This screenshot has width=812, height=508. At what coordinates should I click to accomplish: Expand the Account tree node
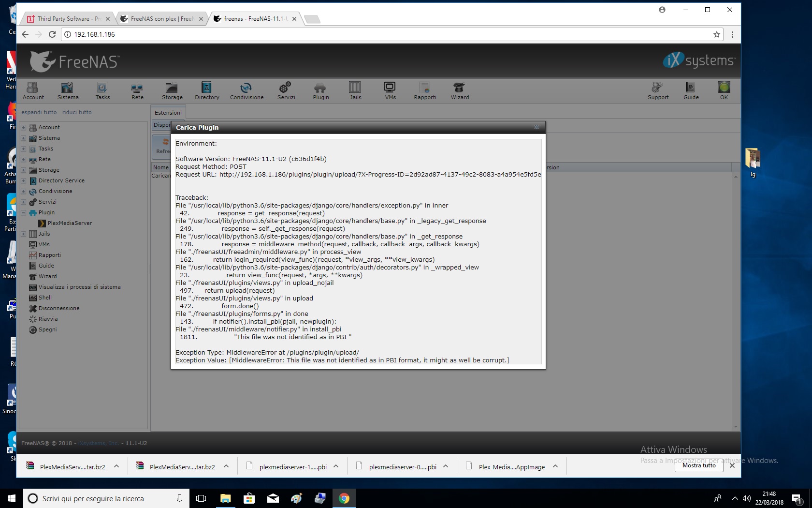coord(23,127)
